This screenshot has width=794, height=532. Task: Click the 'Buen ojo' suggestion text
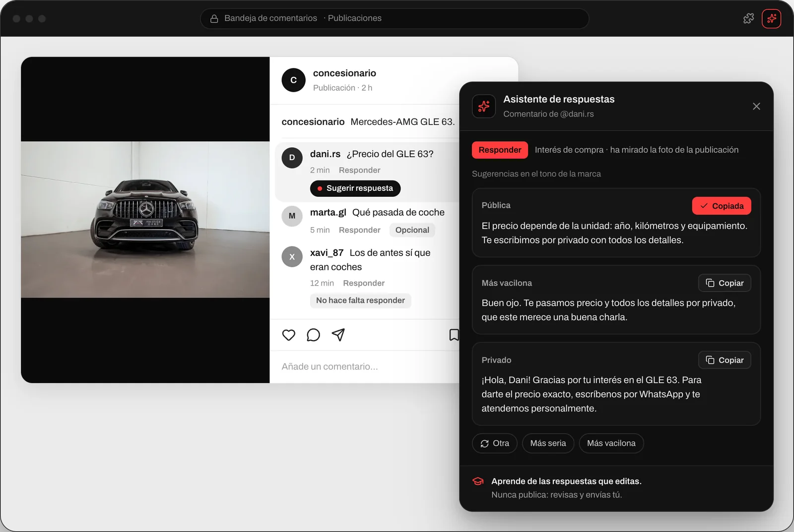click(x=608, y=310)
